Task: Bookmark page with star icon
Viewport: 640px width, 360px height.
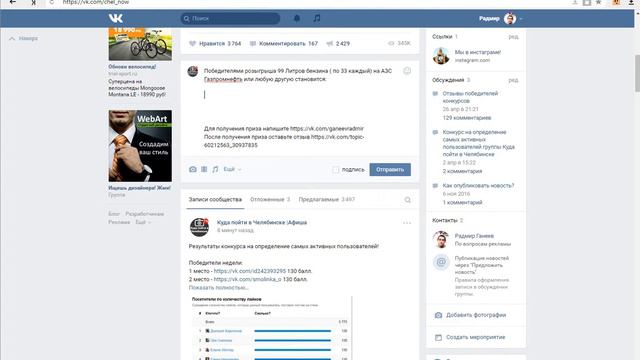Action: (598, 2)
